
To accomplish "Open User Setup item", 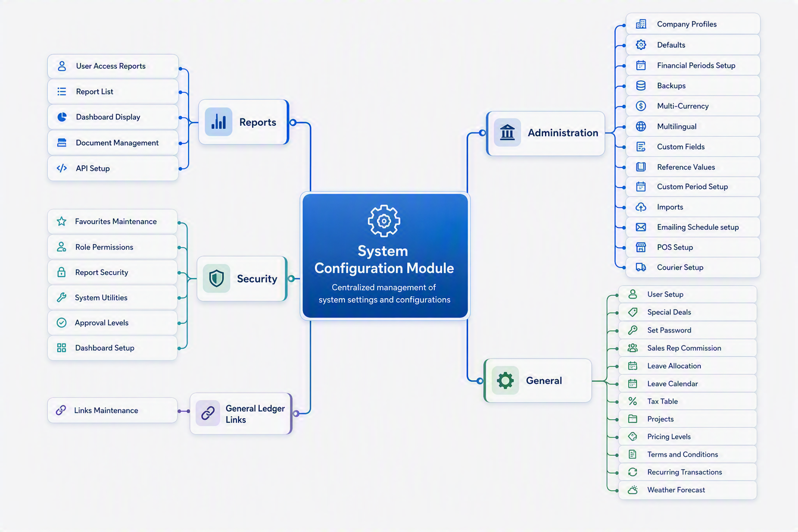I will [x=687, y=294].
